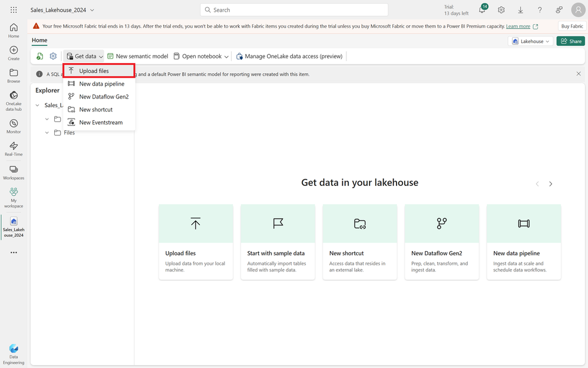Dismiss the SQL endpoint info banner
The height and width of the screenshot is (368, 588).
[579, 74]
